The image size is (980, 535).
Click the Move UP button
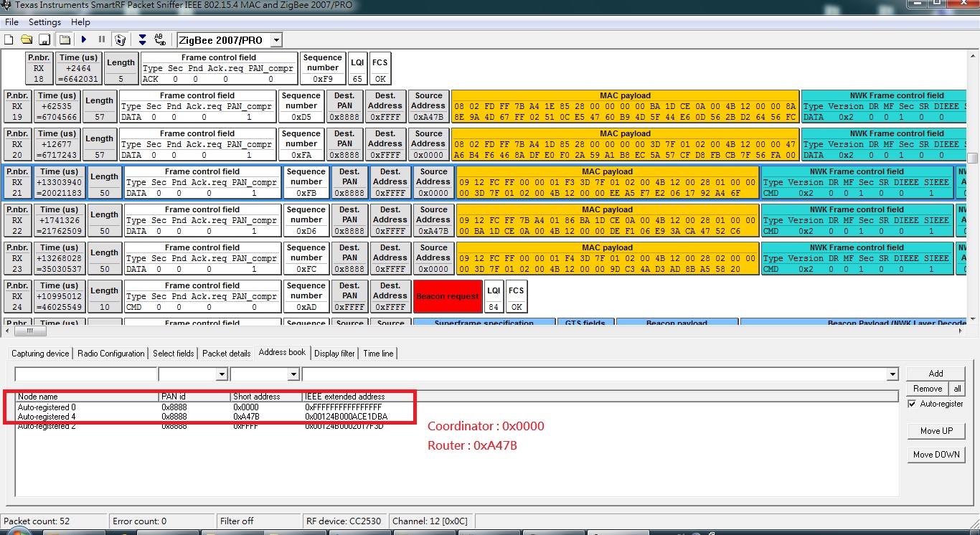pyautogui.click(x=936, y=431)
